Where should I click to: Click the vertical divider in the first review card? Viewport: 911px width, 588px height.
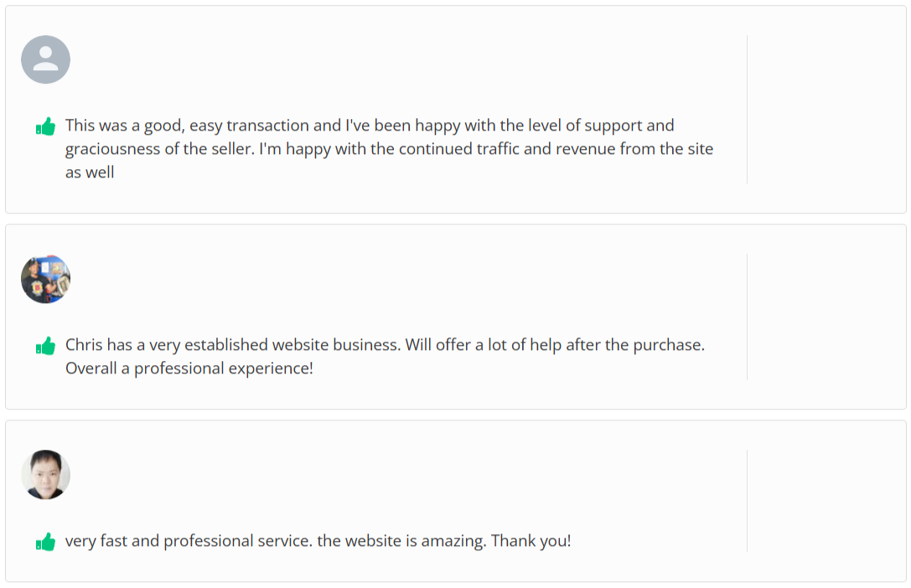(747, 109)
